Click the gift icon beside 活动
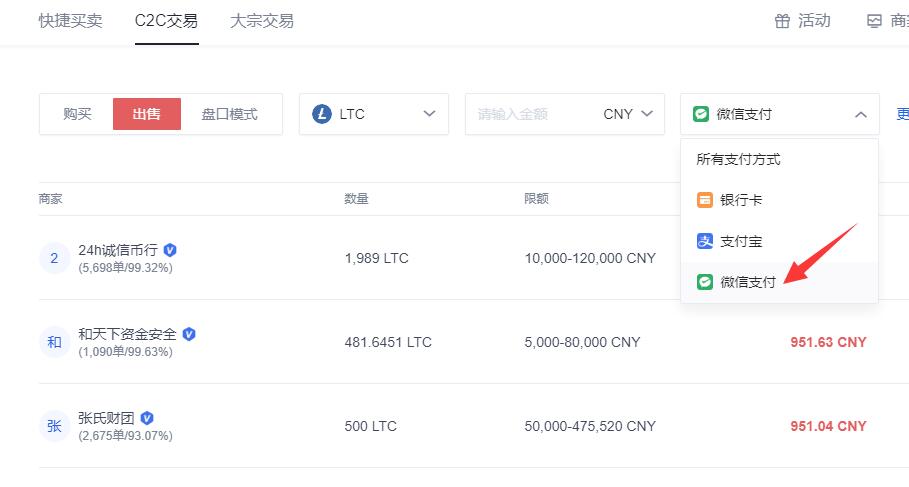Viewport: 909px width, 487px height. point(782,21)
